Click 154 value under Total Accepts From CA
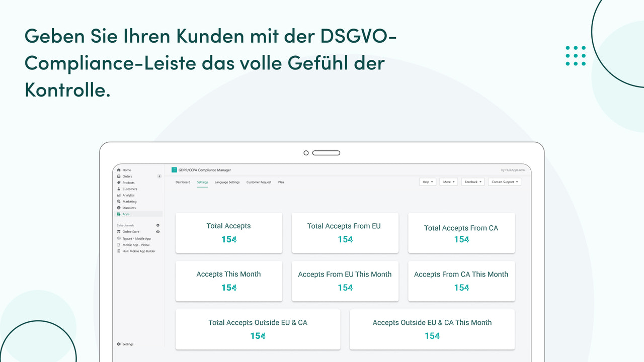 click(x=461, y=239)
